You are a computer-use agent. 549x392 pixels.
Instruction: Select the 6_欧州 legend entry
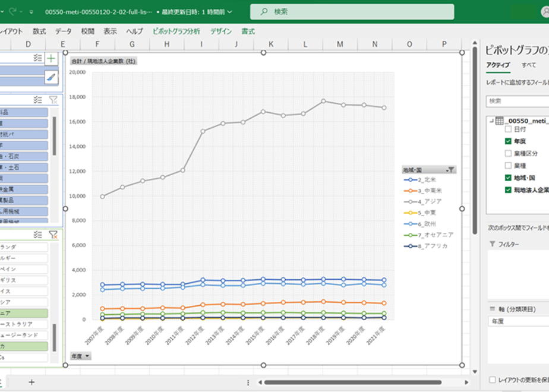click(x=420, y=224)
